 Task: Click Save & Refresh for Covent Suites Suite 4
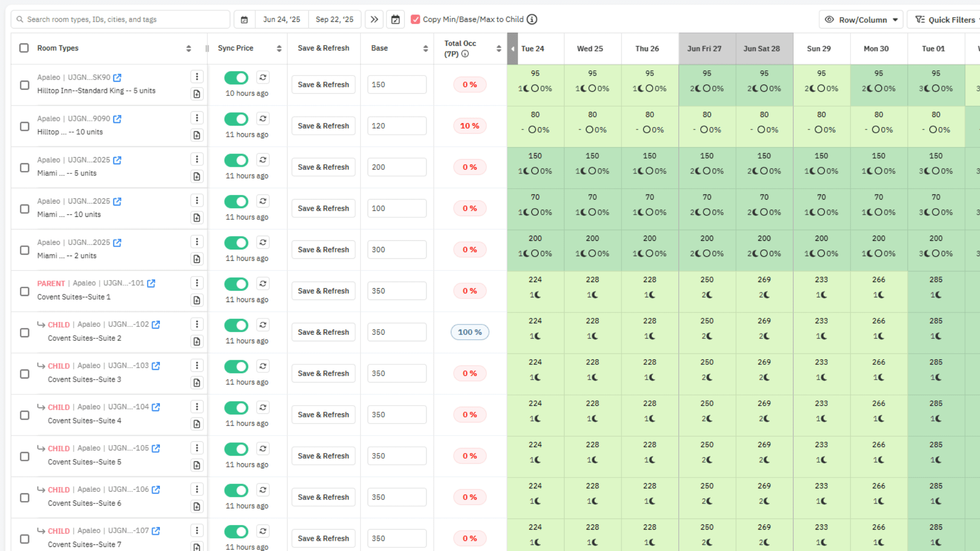click(x=323, y=415)
